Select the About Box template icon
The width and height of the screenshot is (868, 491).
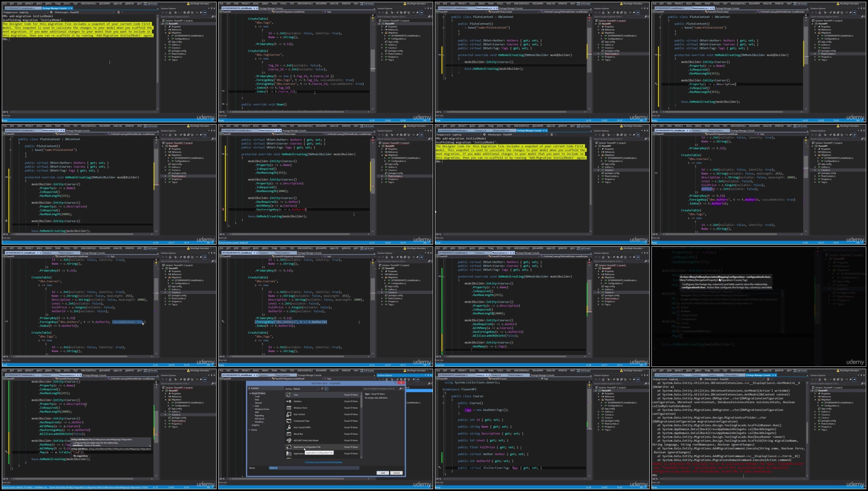[x=288, y=434]
